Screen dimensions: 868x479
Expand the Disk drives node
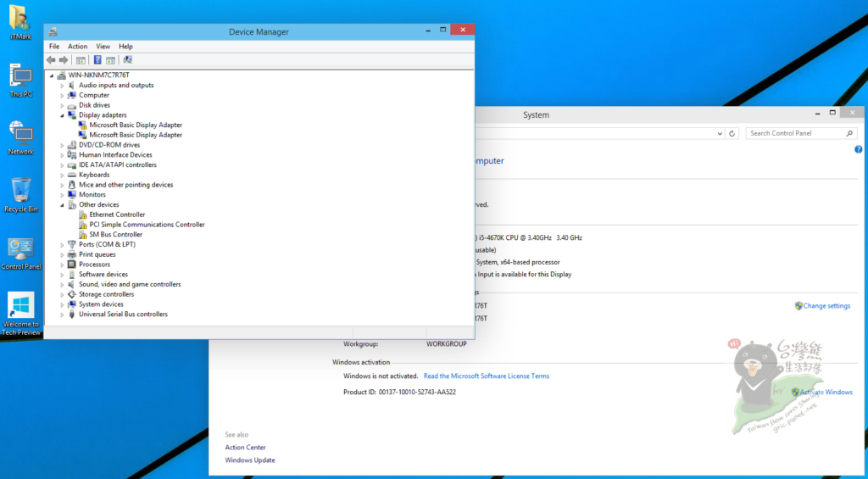click(x=63, y=105)
